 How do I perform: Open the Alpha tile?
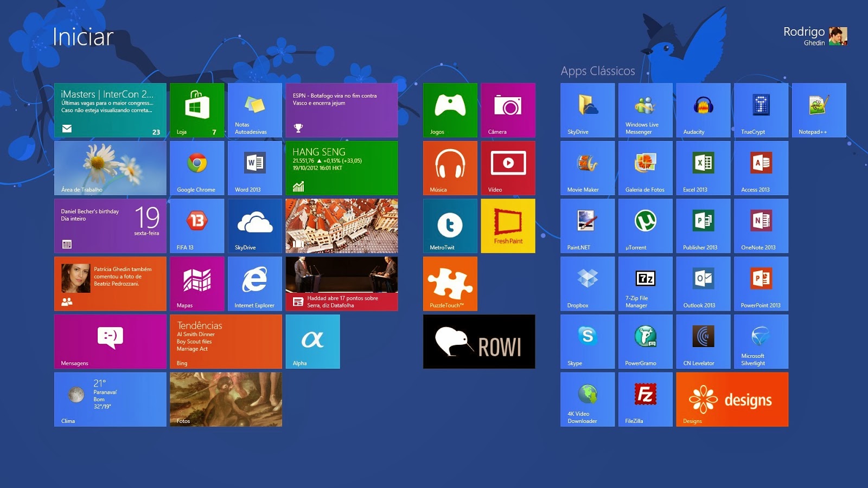[x=313, y=342]
